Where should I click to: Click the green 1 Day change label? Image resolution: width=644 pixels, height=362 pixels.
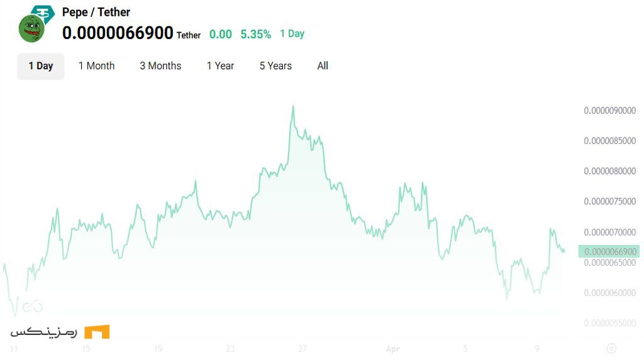point(292,34)
